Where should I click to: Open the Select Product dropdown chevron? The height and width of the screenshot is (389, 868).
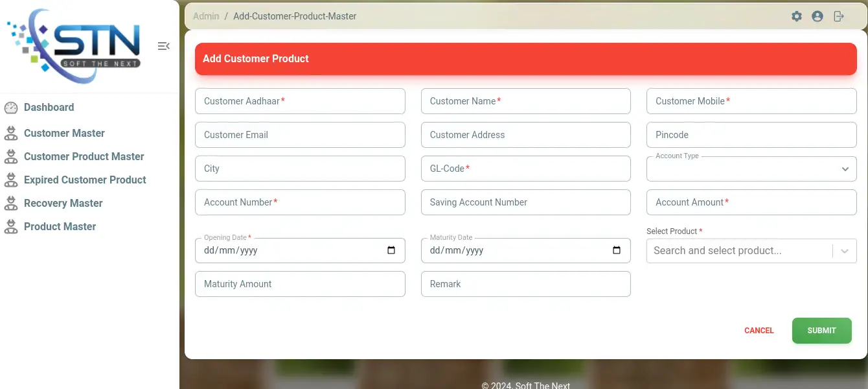845,251
